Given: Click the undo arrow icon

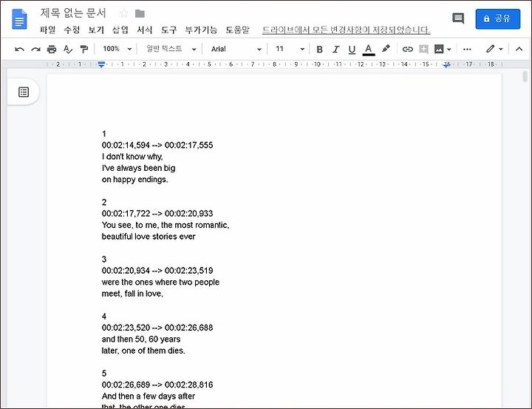Looking at the screenshot, I should [x=19, y=50].
